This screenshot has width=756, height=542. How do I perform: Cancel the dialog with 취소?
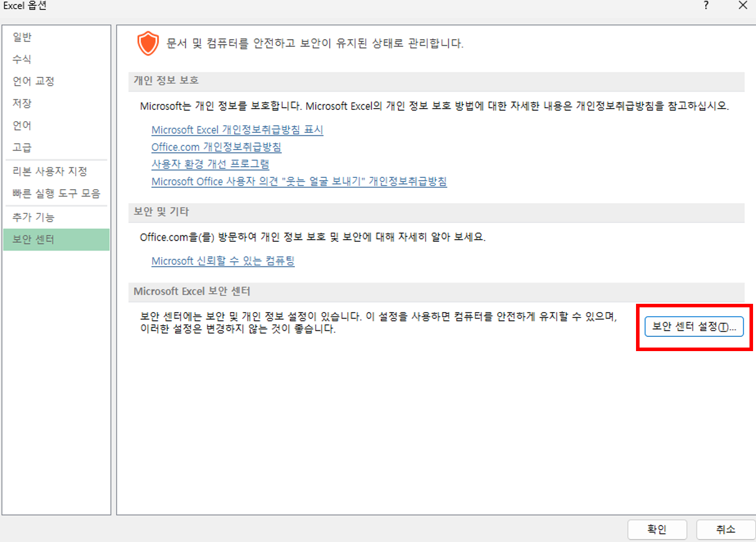pos(725,530)
